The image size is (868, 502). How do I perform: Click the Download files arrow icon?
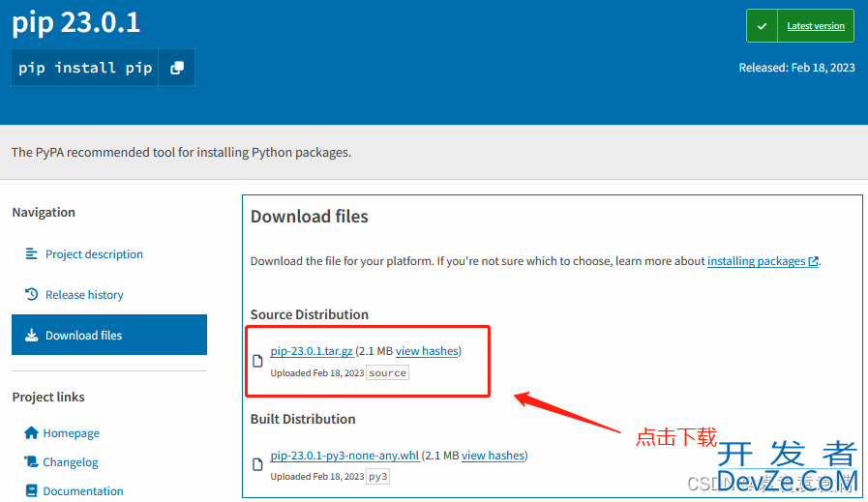31,335
